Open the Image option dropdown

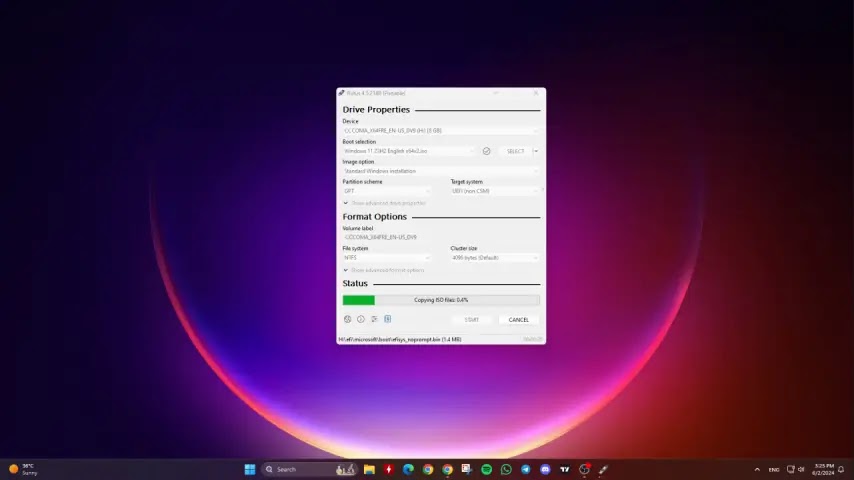441,171
